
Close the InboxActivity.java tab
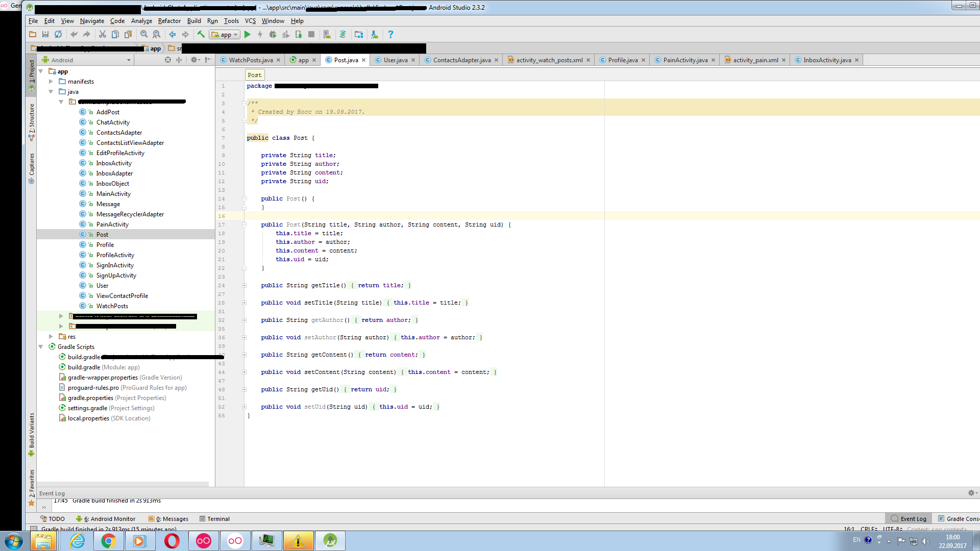(x=856, y=60)
